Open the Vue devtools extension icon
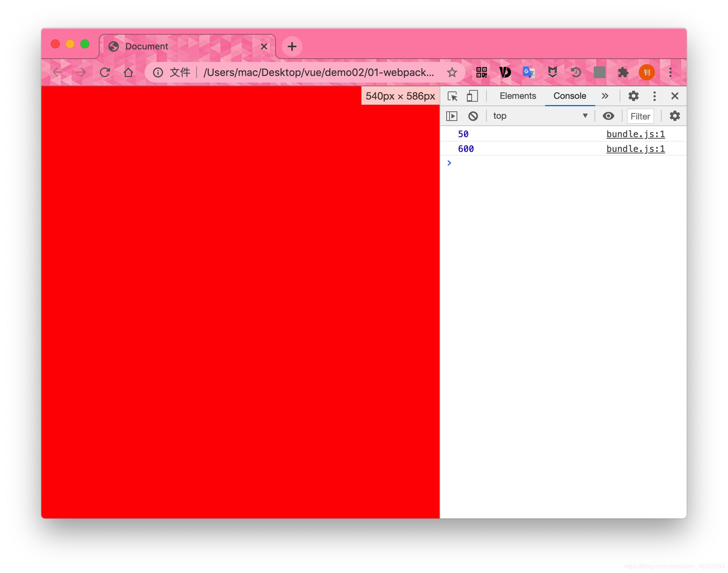 [505, 72]
